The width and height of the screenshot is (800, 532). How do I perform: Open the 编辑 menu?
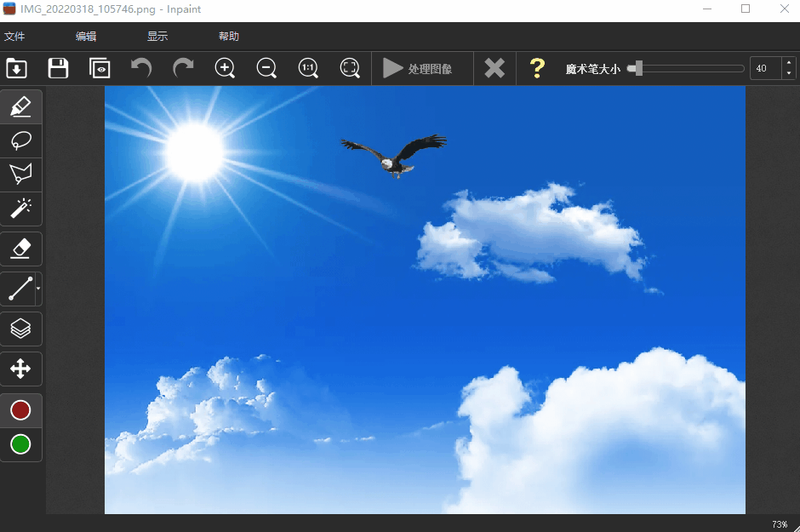pyautogui.click(x=86, y=37)
